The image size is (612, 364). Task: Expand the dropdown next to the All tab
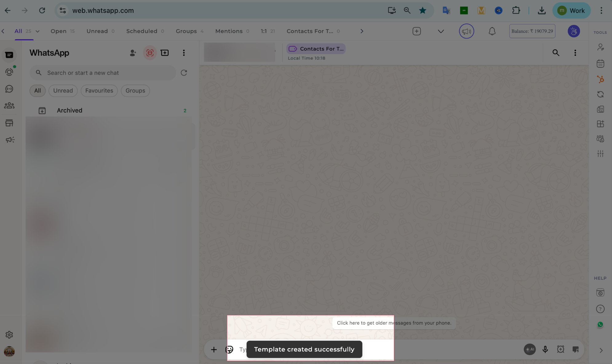tap(38, 31)
